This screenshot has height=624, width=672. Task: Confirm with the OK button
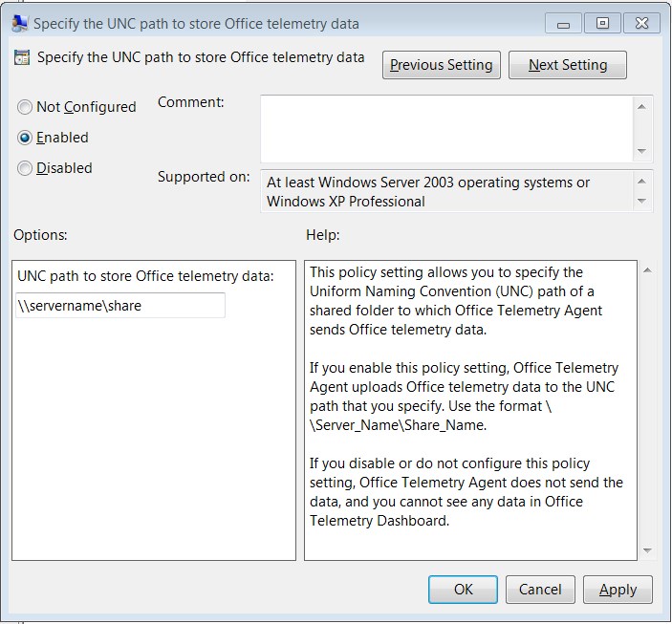pyautogui.click(x=463, y=590)
